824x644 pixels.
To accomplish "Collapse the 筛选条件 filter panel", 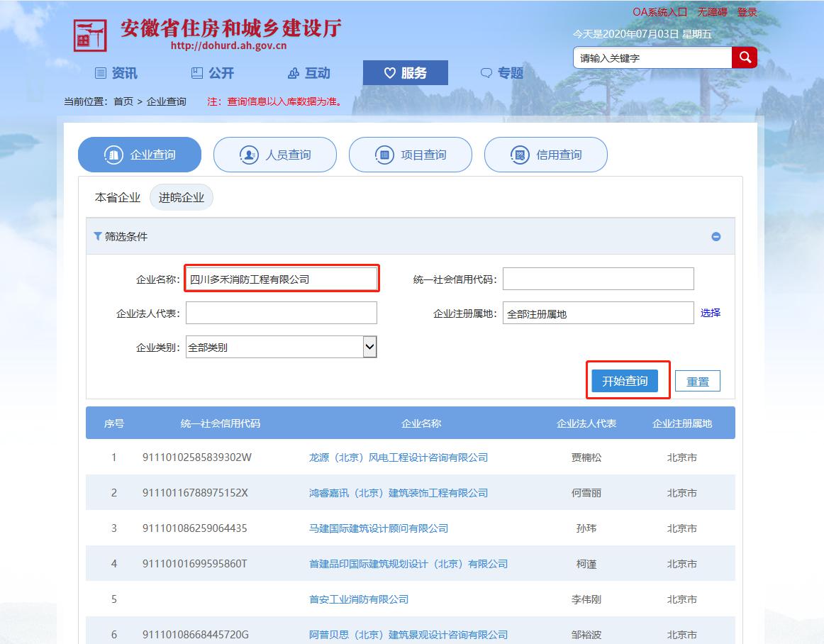I will (x=716, y=237).
